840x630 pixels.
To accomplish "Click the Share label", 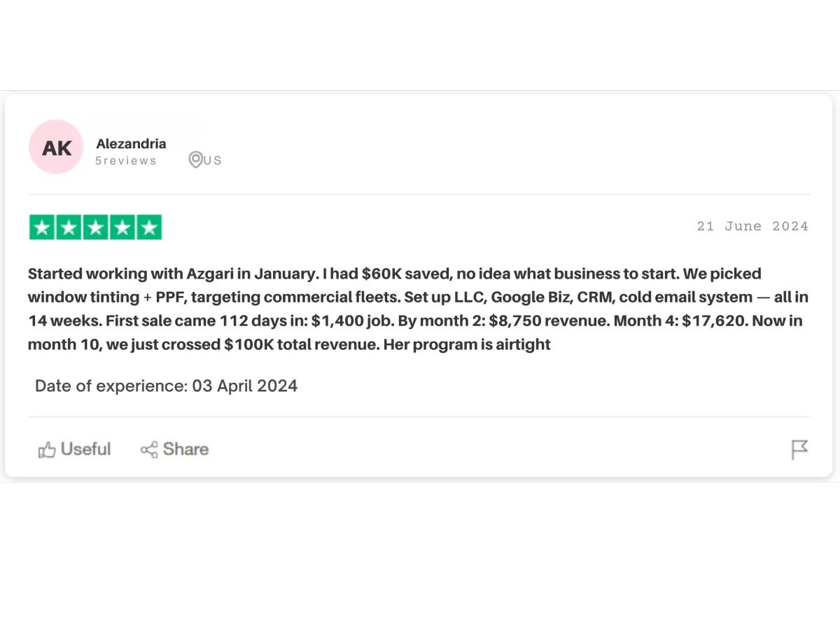I will click(185, 449).
